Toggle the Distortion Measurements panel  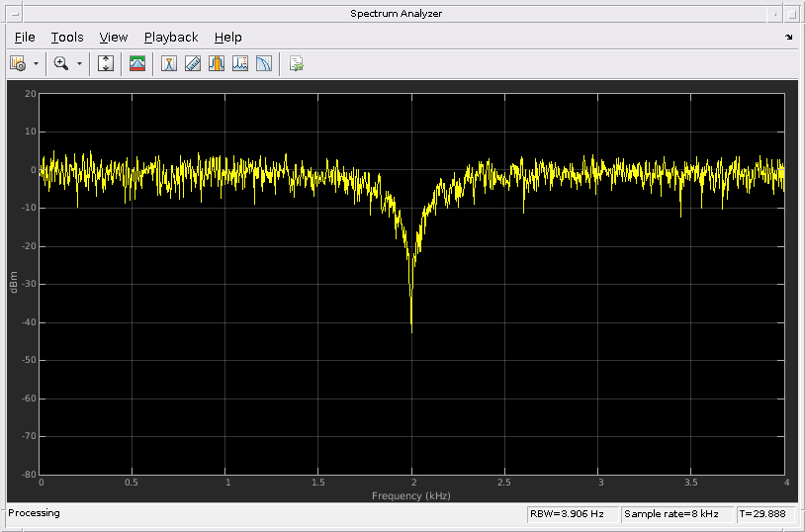[x=240, y=63]
